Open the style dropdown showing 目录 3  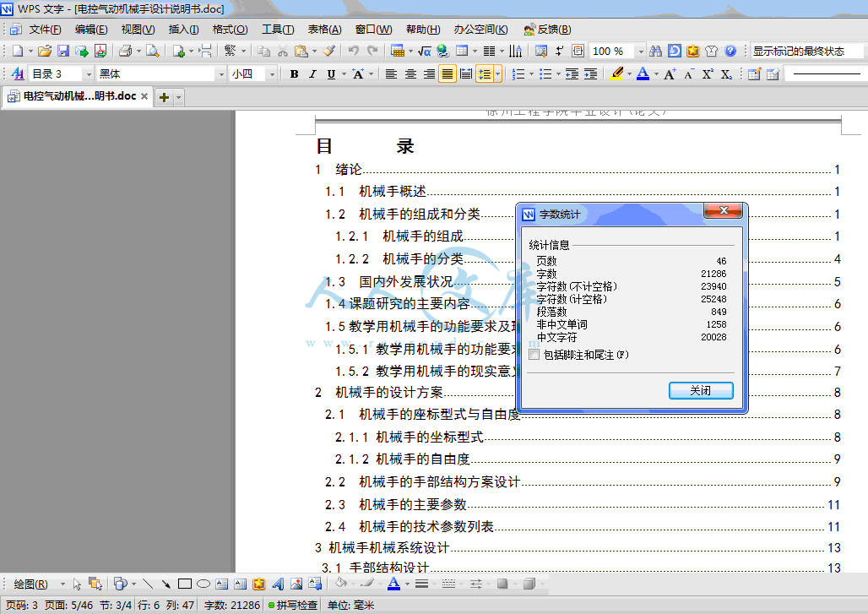click(89, 73)
